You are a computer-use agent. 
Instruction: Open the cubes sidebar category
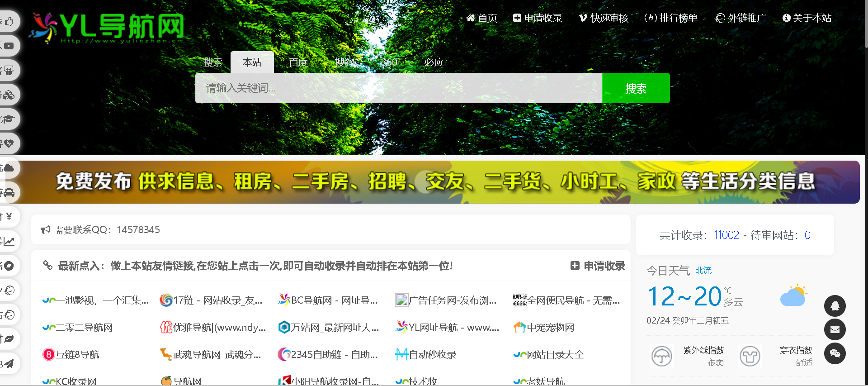coord(9,95)
